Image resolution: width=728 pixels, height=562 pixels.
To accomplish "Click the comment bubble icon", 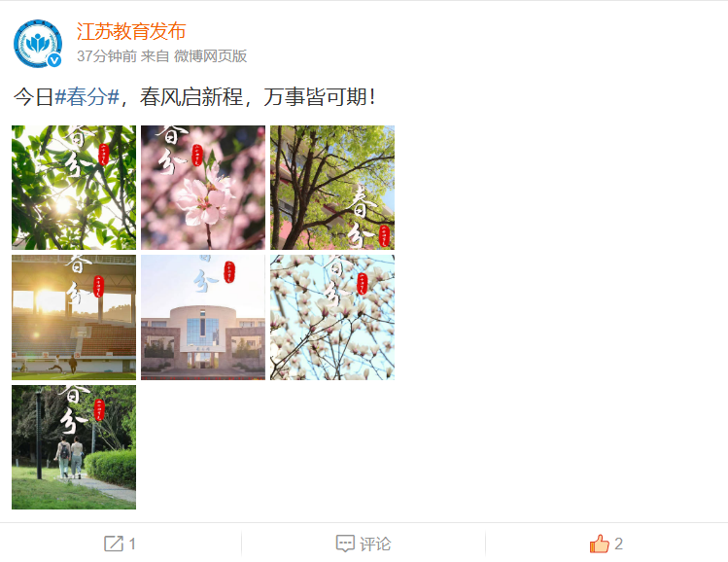I will click(x=345, y=544).
